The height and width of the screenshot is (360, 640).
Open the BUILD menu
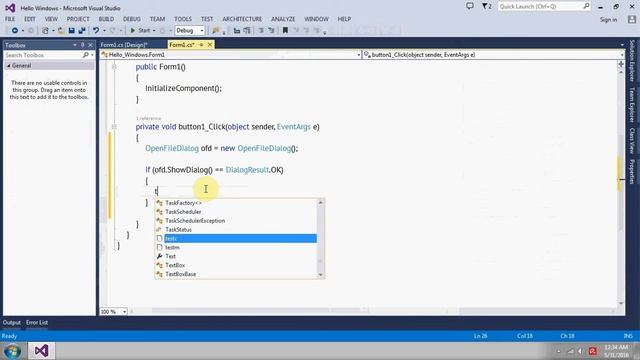pos(106,19)
